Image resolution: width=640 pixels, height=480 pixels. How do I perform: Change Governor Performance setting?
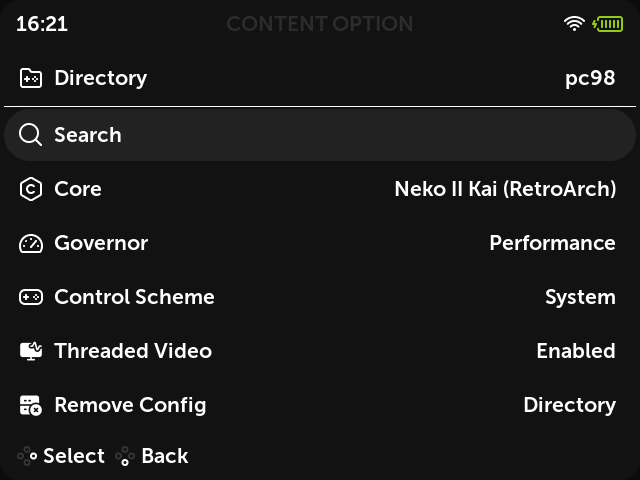(x=552, y=243)
